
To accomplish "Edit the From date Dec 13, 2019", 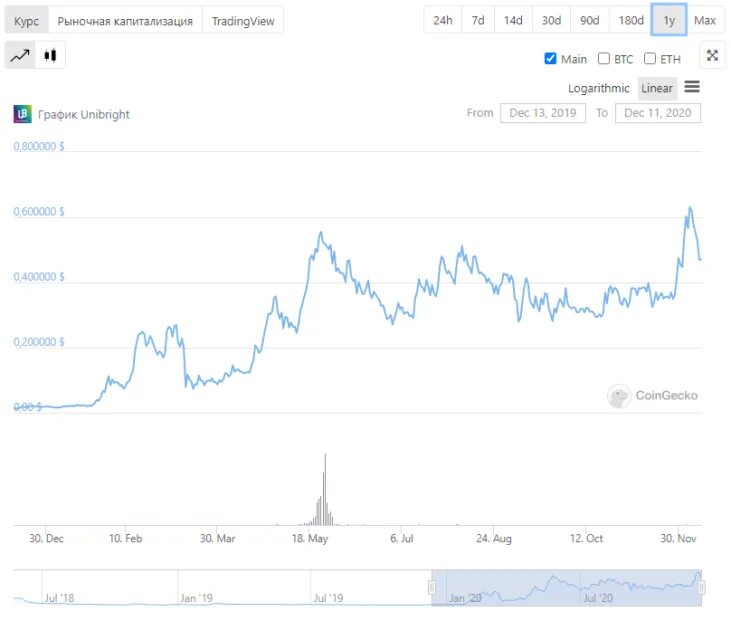I will pyautogui.click(x=543, y=113).
